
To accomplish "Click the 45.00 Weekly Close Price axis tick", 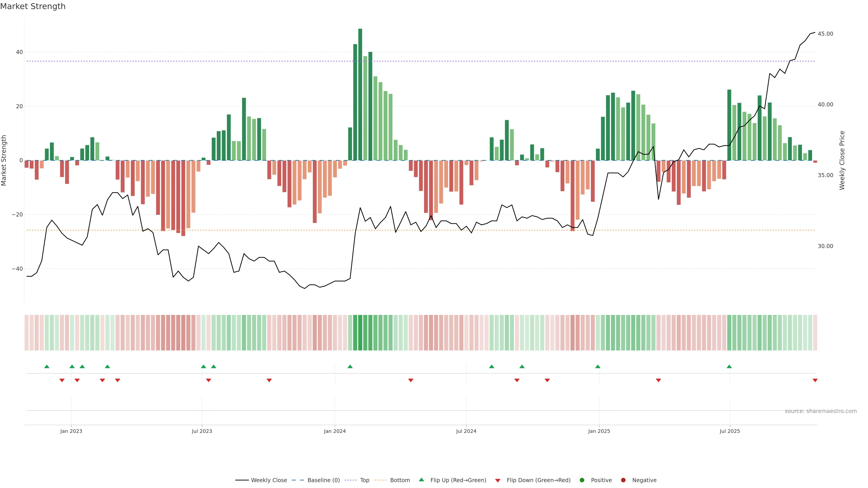I will tap(825, 34).
